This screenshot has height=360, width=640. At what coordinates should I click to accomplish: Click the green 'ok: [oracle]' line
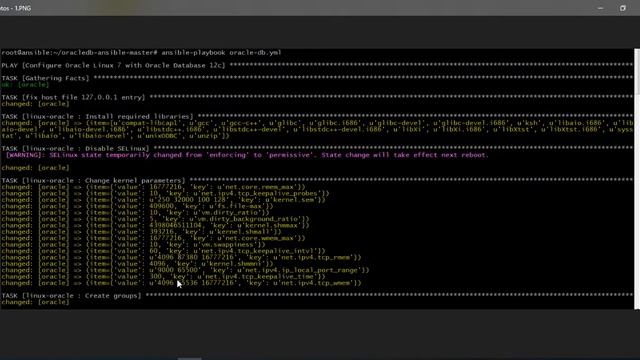(25, 84)
